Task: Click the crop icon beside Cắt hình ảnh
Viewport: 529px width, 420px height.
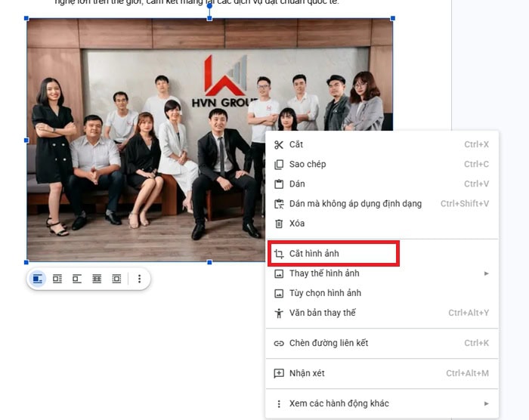Action: point(279,254)
